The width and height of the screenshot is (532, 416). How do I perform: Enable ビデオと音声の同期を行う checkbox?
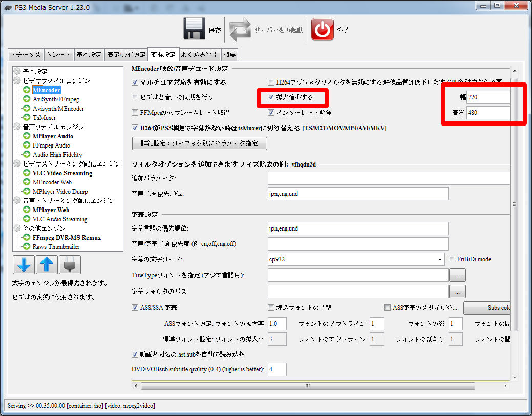coord(135,97)
